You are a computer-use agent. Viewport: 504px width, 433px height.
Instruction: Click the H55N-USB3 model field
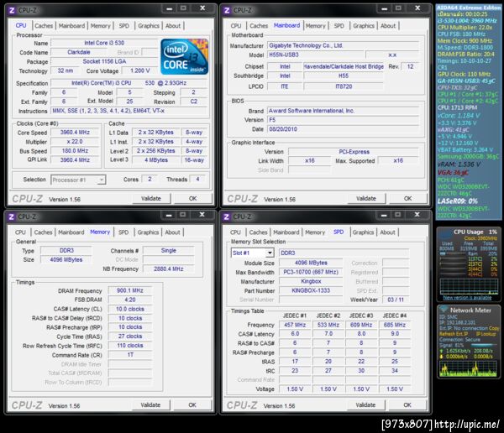tap(316, 55)
